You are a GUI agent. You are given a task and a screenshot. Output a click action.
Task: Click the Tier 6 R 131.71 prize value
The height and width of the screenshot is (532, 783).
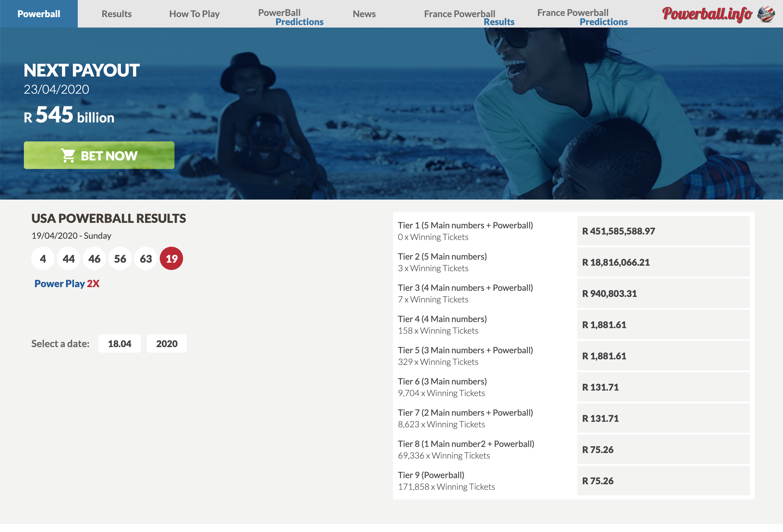[x=600, y=388]
